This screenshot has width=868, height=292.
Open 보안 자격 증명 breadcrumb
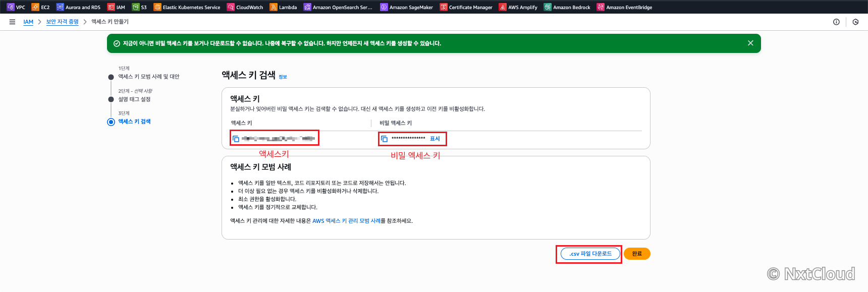tap(63, 22)
